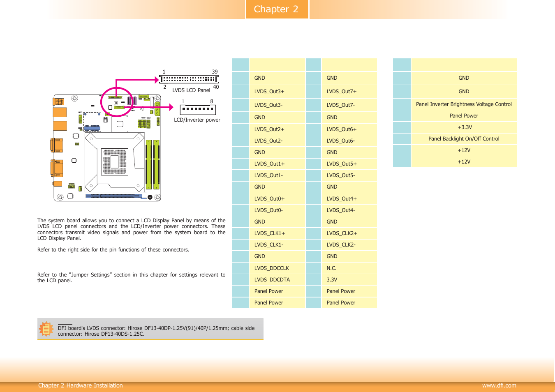Open the www.dfi.com link in footer
The width and height of the screenshot is (555, 392).
click(x=499, y=385)
